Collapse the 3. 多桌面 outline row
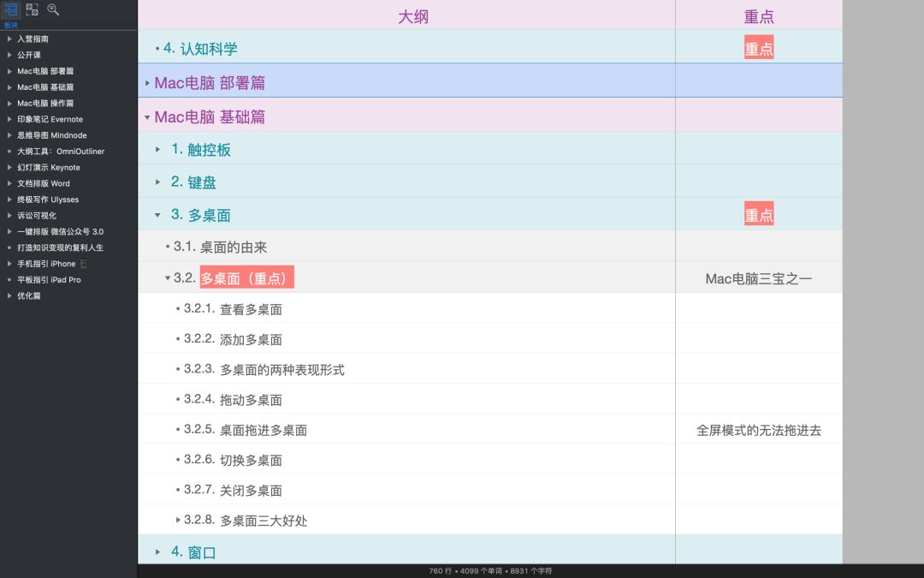Viewport: 924px width, 578px height. coord(158,215)
